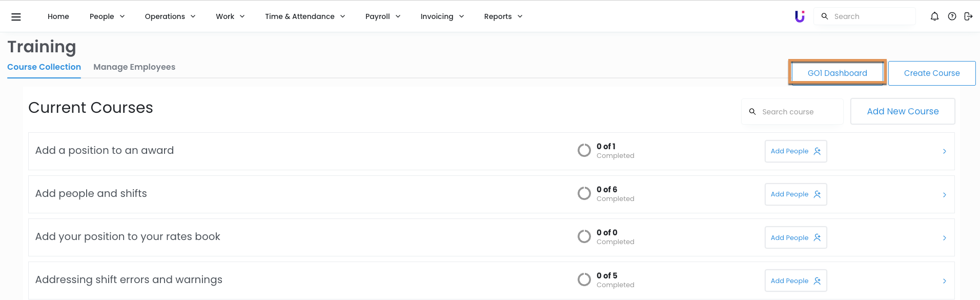Click the magnifier icon in Search course
This screenshot has width=980, height=300.
tap(752, 112)
